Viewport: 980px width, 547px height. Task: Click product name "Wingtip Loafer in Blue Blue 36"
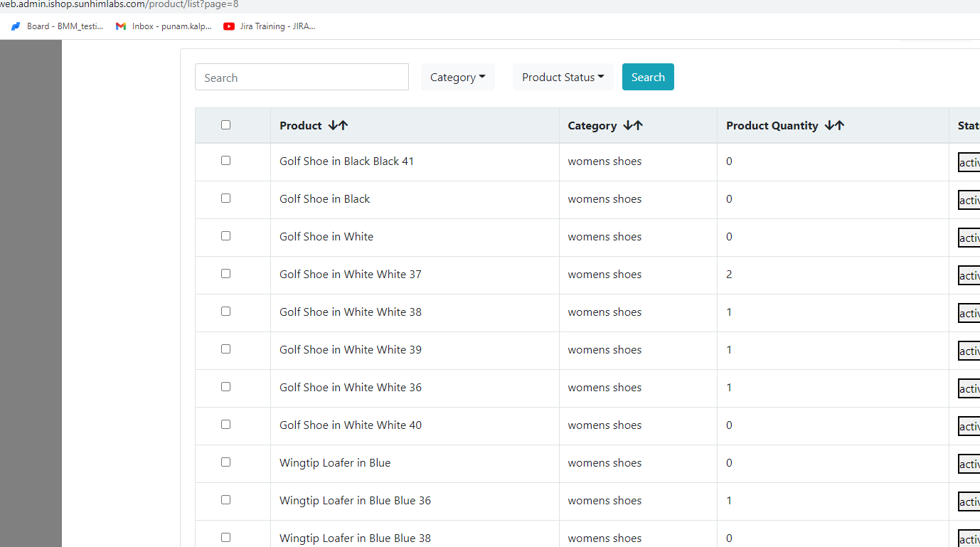[355, 501]
